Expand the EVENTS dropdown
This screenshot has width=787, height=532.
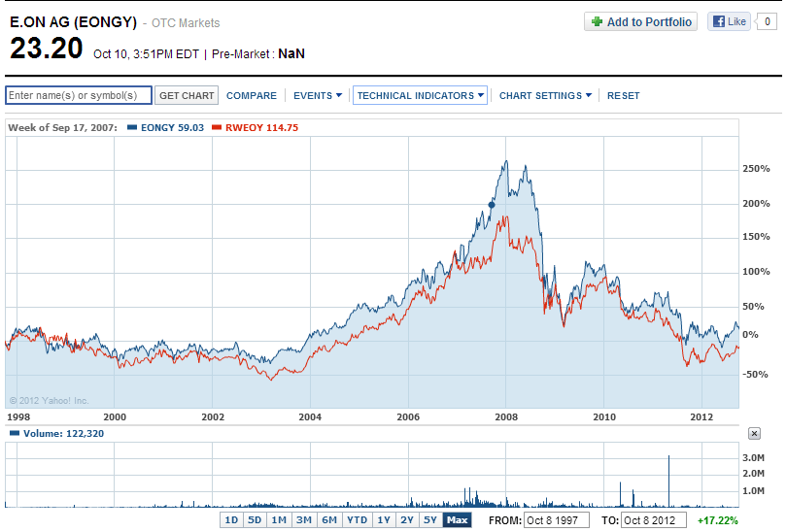(317, 95)
